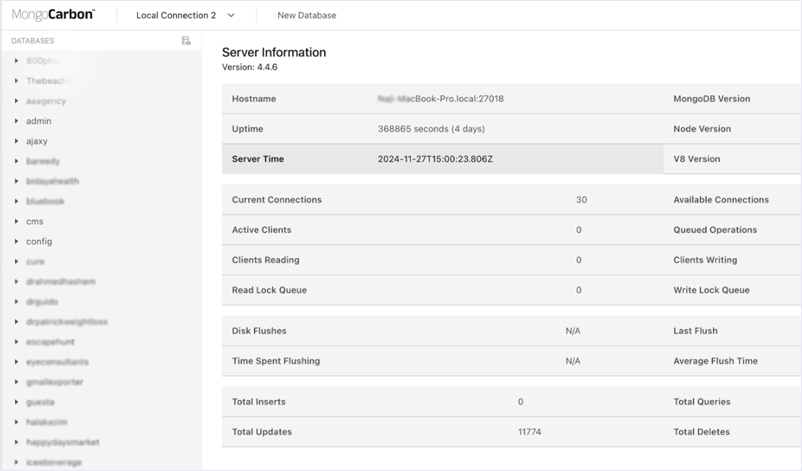Click the New Database button

tap(306, 16)
